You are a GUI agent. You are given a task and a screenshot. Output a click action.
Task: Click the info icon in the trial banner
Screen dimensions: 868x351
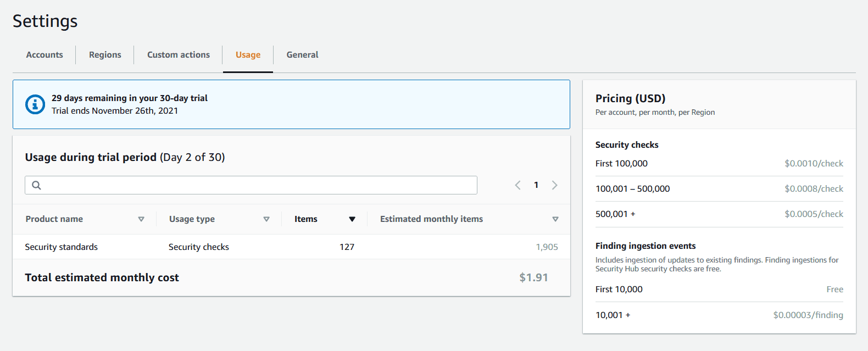(x=35, y=104)
